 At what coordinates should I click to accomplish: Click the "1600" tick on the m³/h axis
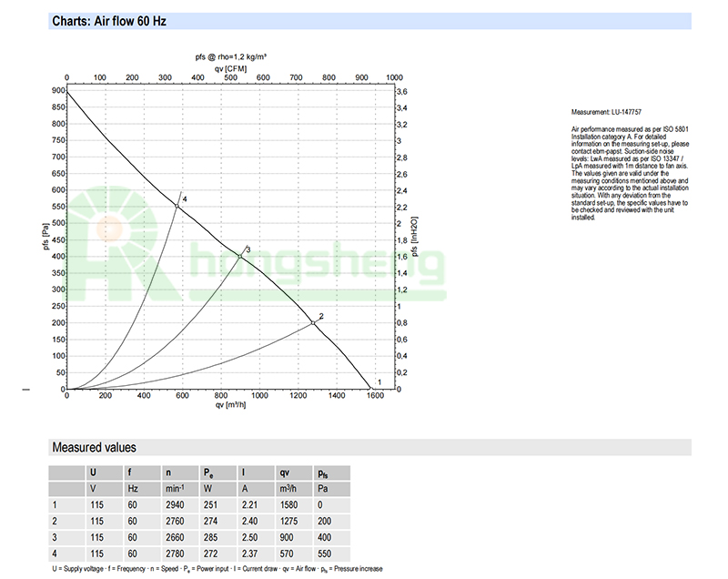(x=375, y=396)
